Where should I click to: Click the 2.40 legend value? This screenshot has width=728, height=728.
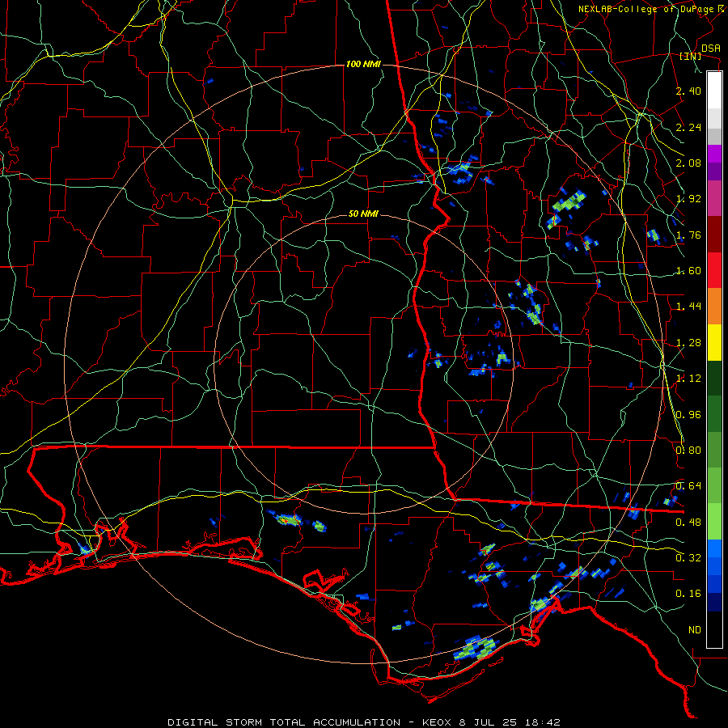[688, 91]
